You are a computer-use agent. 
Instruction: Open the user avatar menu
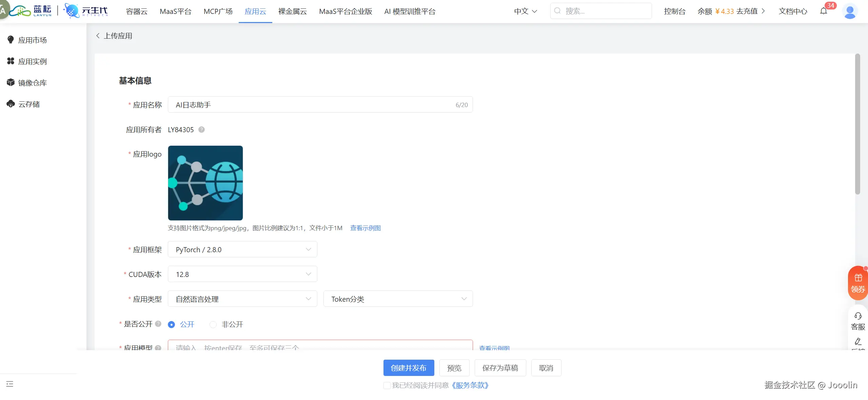point(850,11)
